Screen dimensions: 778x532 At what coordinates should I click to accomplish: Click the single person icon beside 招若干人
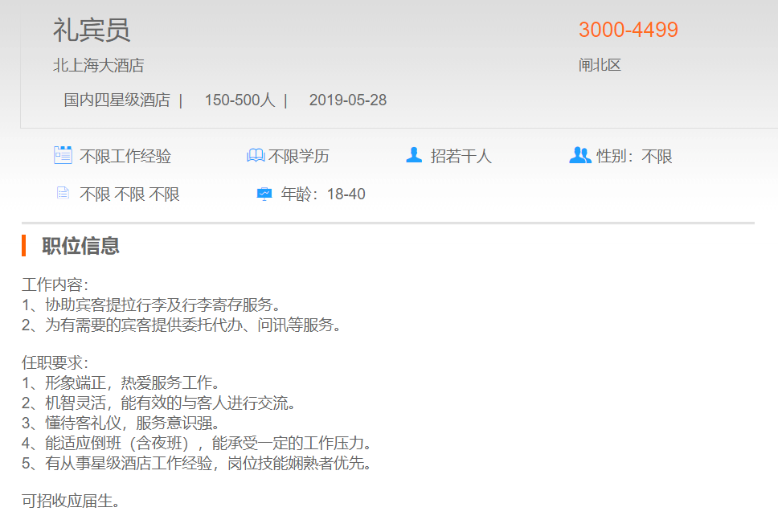[414, 155]
